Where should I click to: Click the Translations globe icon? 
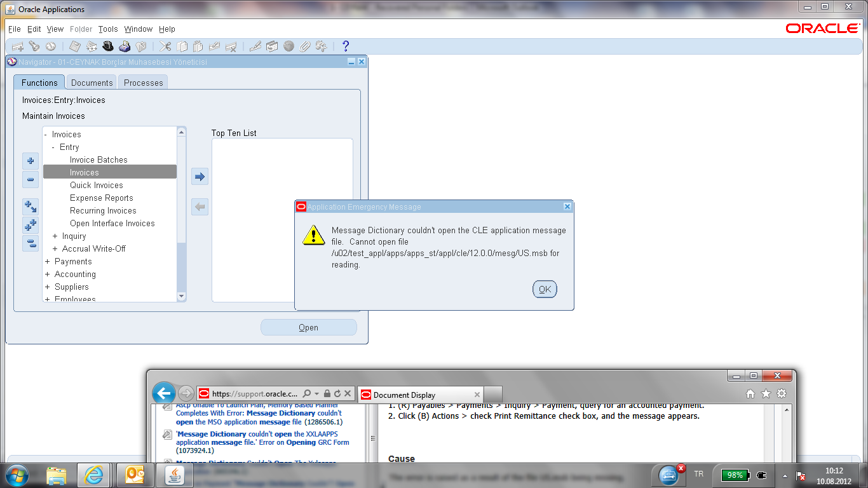(x=289, y=46)
